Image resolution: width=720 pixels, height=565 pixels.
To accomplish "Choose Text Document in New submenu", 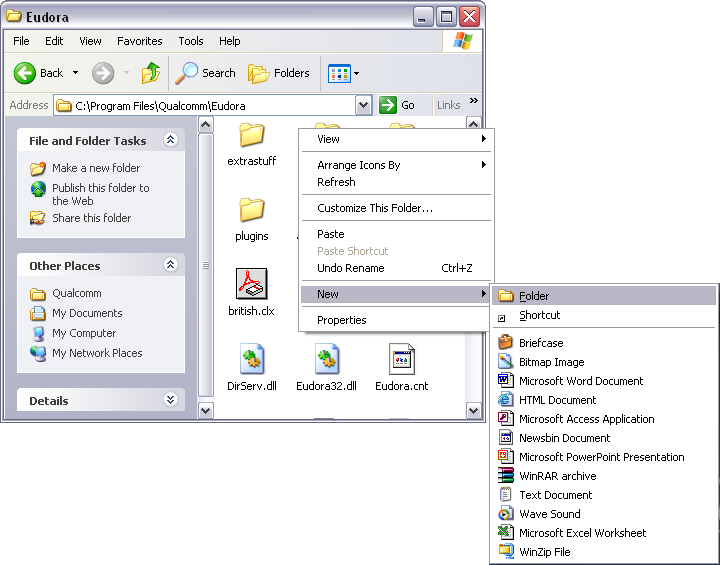I will 555,495.
